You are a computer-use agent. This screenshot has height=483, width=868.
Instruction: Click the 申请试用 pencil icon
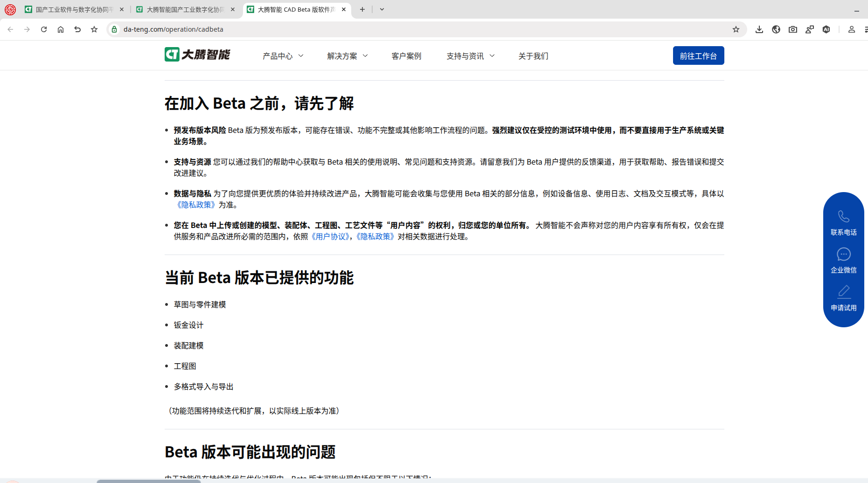(844, 292)
